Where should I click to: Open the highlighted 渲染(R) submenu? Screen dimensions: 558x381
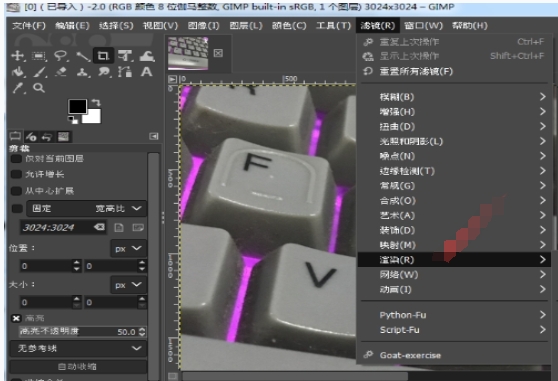tap(454, 260)
